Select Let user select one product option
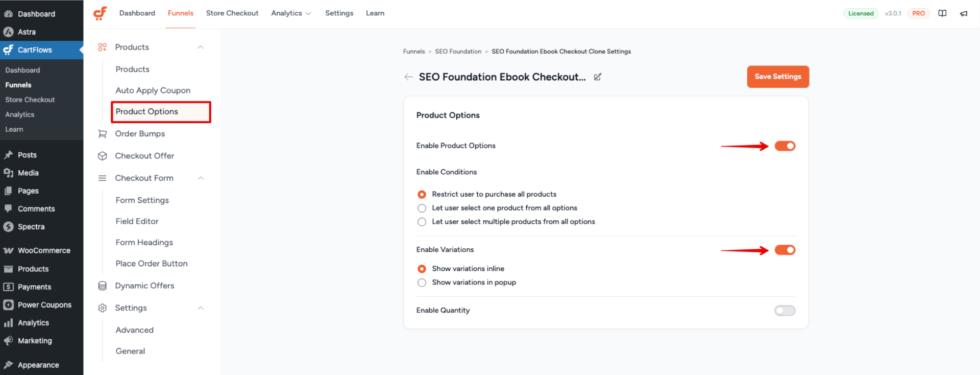Image resolution: width=980 pixels, height=375 pixels. (x=422, y=208)
